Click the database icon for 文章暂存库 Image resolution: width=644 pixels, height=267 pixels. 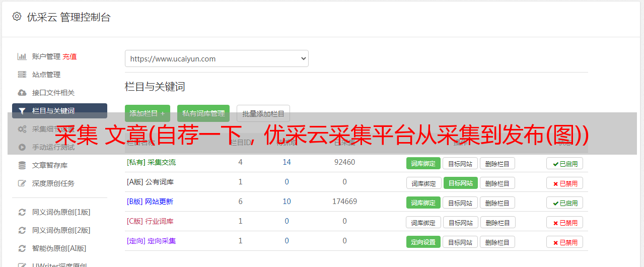[x=22, y=165]
